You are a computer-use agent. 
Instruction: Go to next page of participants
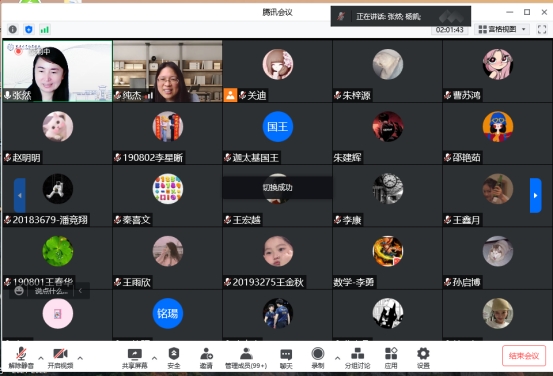click(535, 195)
